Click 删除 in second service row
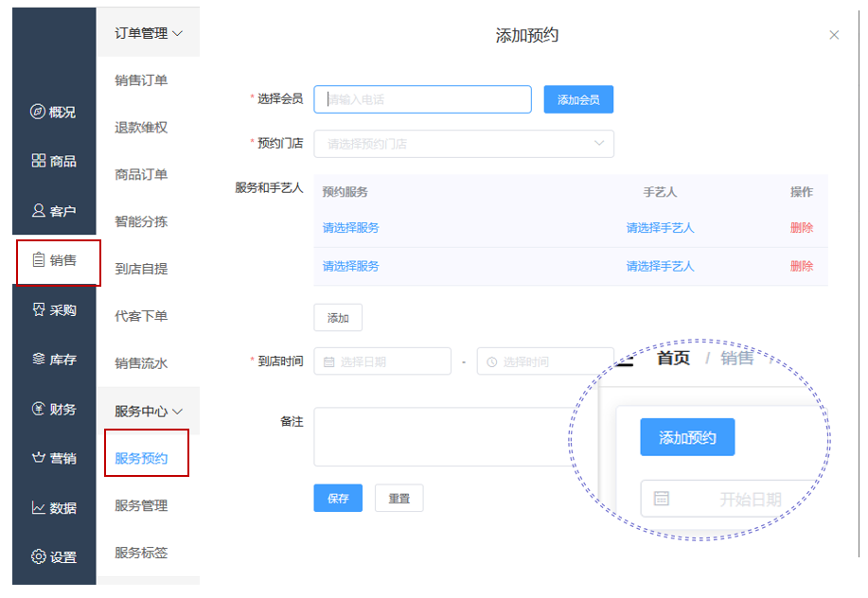 [x=801, y=266]
